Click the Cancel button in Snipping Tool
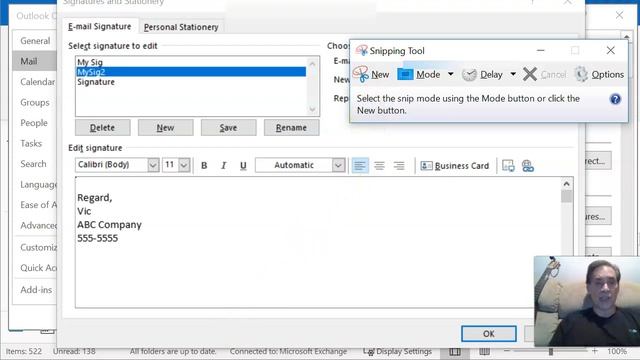Image resolution: width=640 pixels, height=360 pixels. (545, 75)
